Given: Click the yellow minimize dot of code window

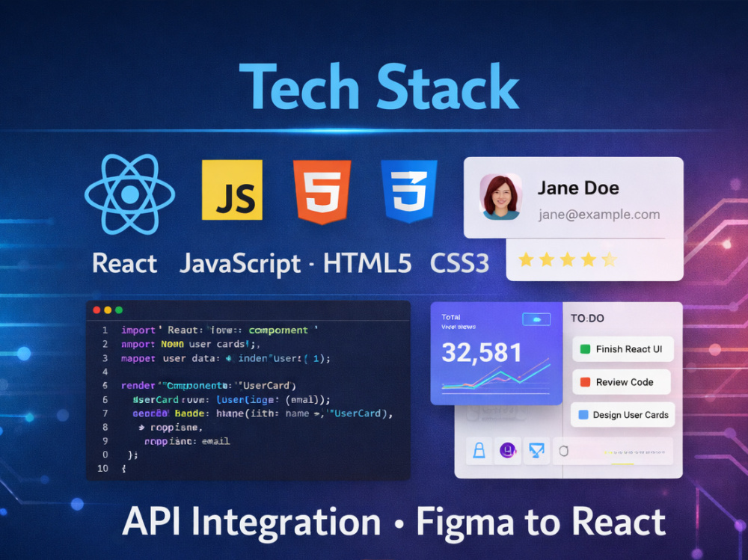Looking at the screenshot, I should (x=108, y=310).
